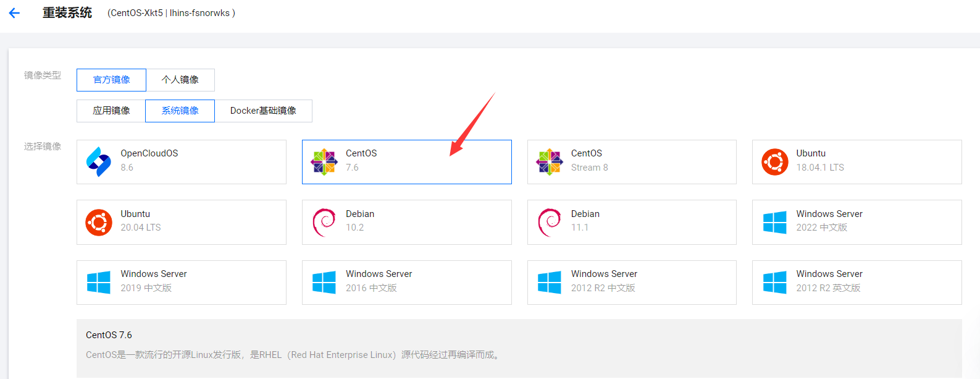The height and width of the screenshot is (379, 980).
Task: Click the Windows Server 2012 R2 中文版 logo
Action: tap(550, 283)
